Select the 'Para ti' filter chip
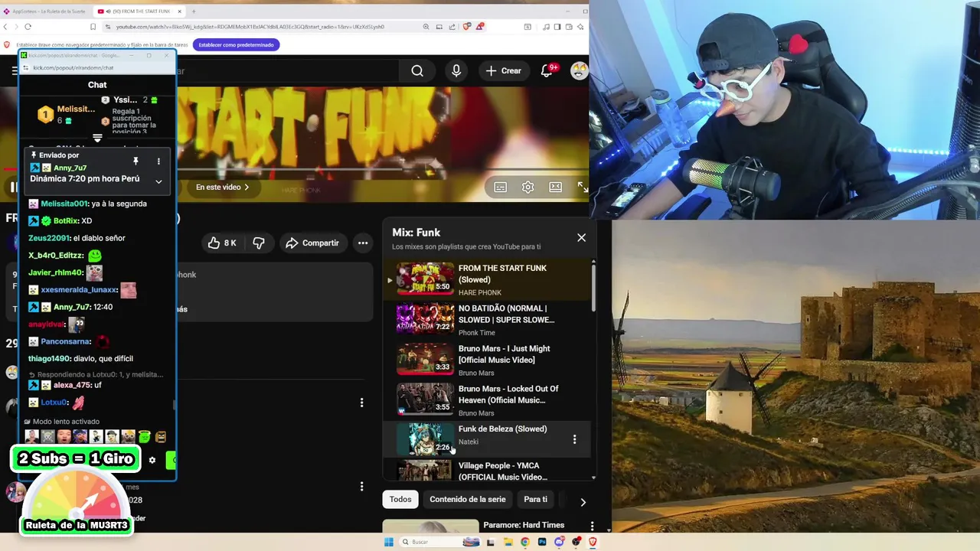Viewport: 980px width, 551px height. 535,499
